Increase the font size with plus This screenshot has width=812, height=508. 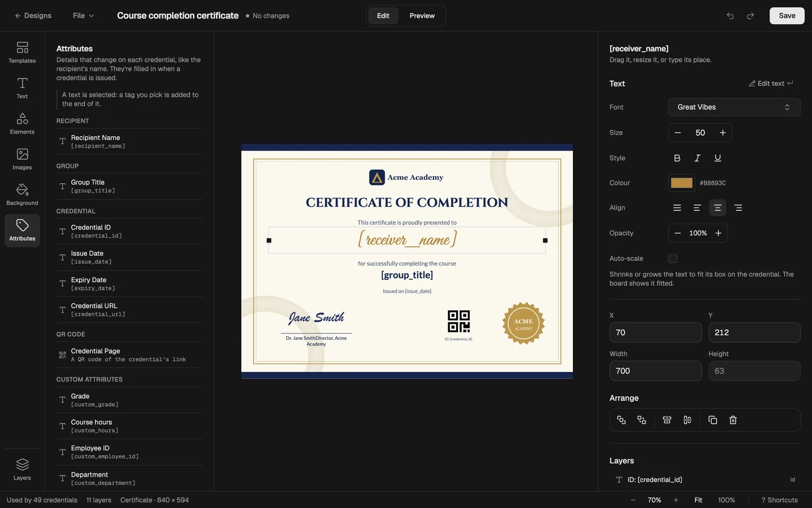(x=723, y=133)
